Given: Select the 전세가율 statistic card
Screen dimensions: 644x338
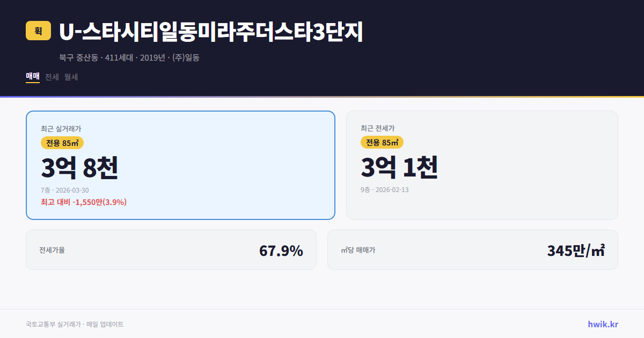Looking at the screenshot, I should click(x=172, y=249).
